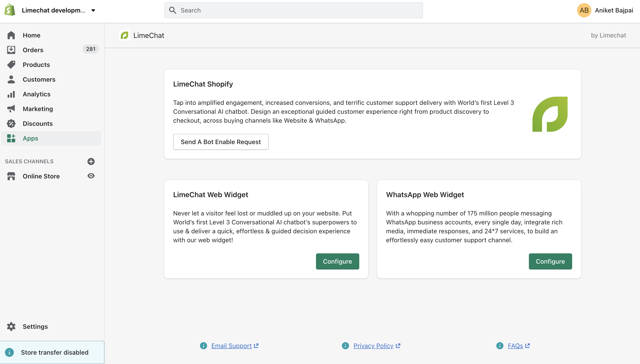This screenshot has width=640, height=364.
Task: Click the by Limechat text
Action: [608, 35]
